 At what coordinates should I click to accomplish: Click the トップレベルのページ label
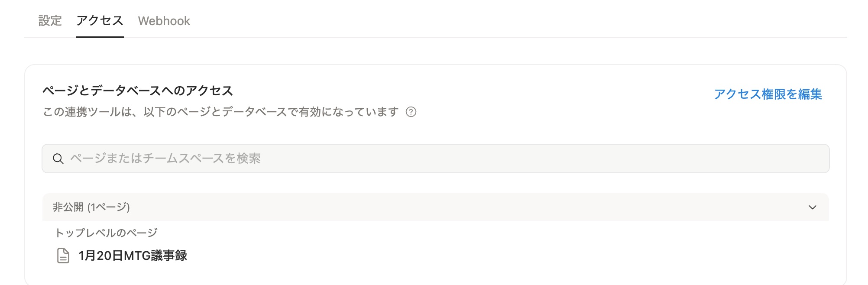[x=106, y=233]
